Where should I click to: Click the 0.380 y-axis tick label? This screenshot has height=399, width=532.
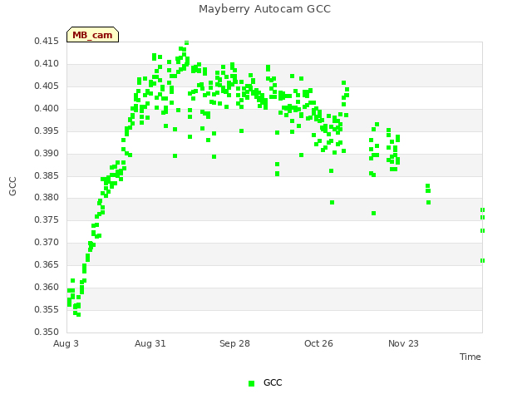[x=47, y=198]
